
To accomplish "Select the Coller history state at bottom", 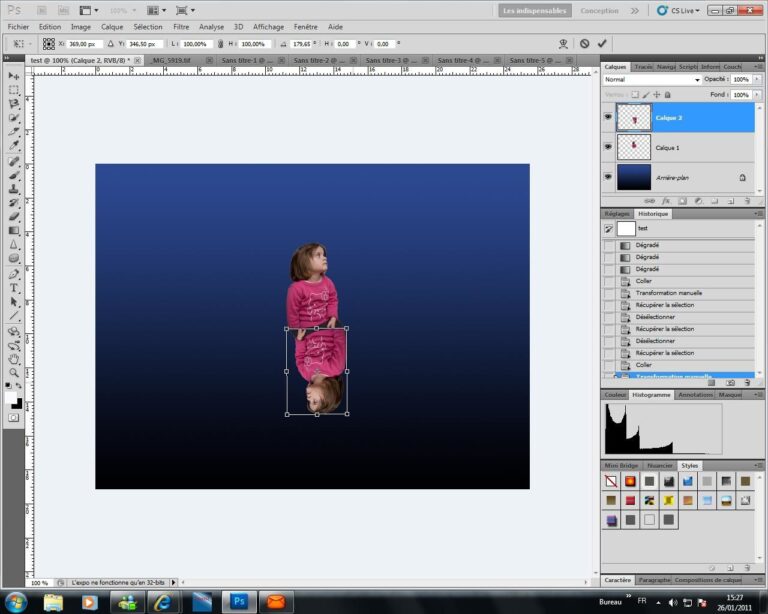I will point(678,365).
